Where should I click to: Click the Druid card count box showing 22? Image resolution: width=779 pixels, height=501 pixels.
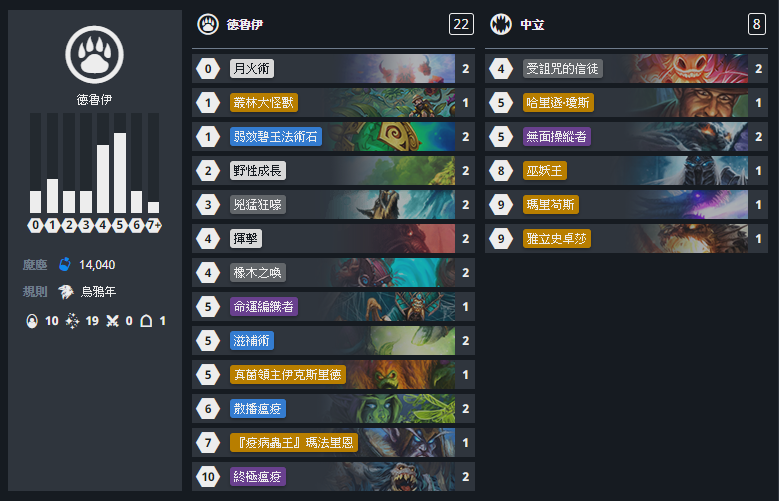pos(461,24)
